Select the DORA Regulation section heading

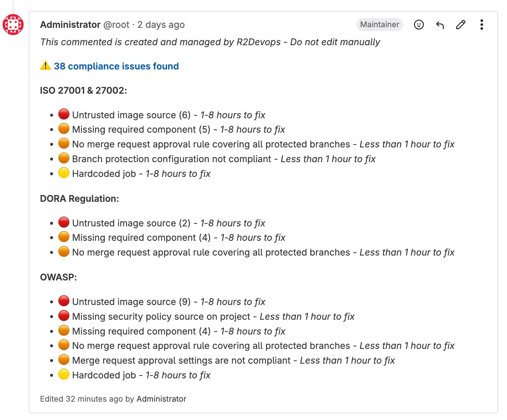point(80,199)
